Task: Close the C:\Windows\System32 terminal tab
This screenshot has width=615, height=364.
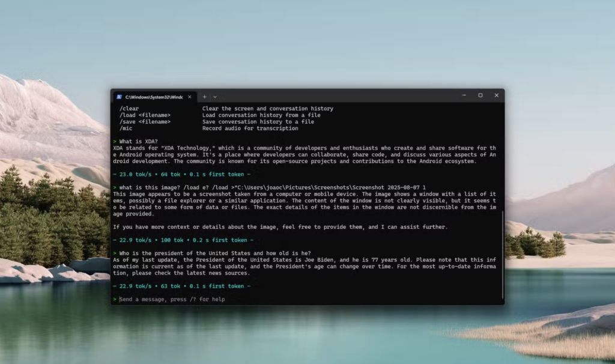Action: coord(190,96)
